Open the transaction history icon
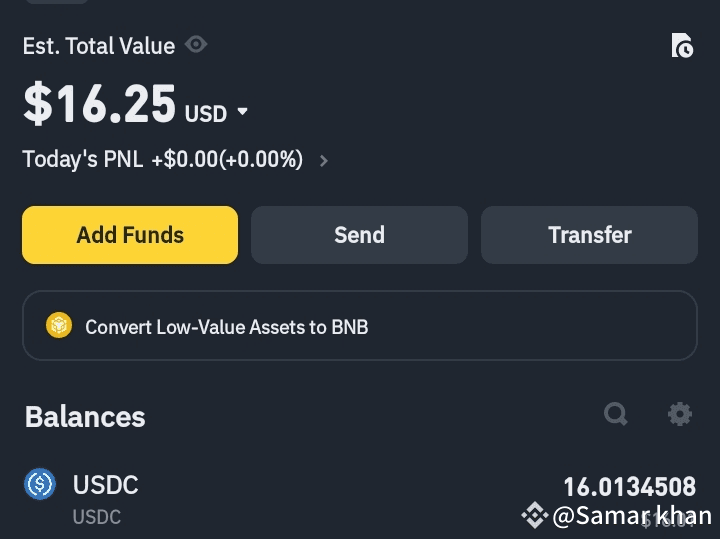This screenshot has height=539, width=720. [x=682, y=46]
